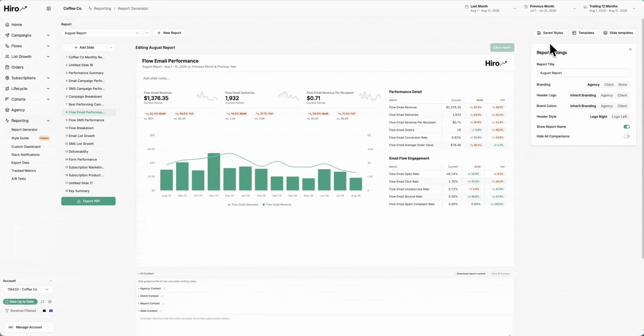Go to Custom Dashboard
Image resolution: width=644 pixels, height=336 pixels.
click(x=26, y=147)
